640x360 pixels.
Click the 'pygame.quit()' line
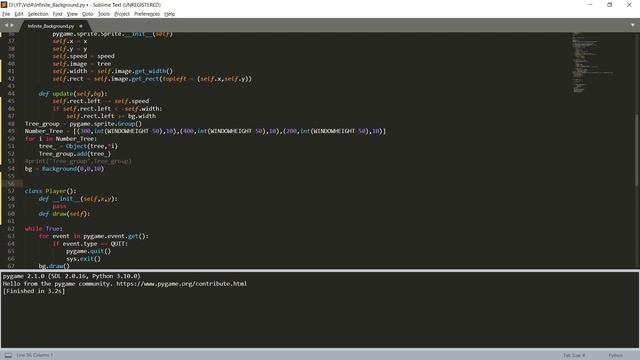[88, 251]
